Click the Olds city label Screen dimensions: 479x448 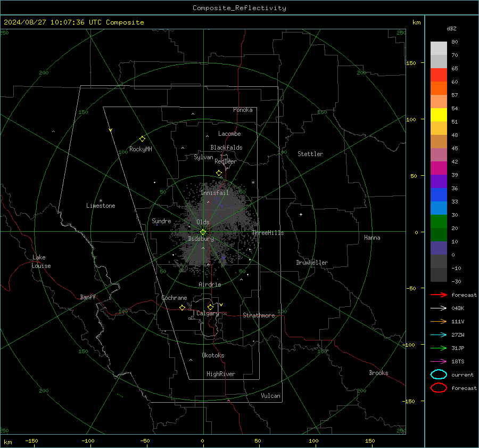tap(203, 222)
